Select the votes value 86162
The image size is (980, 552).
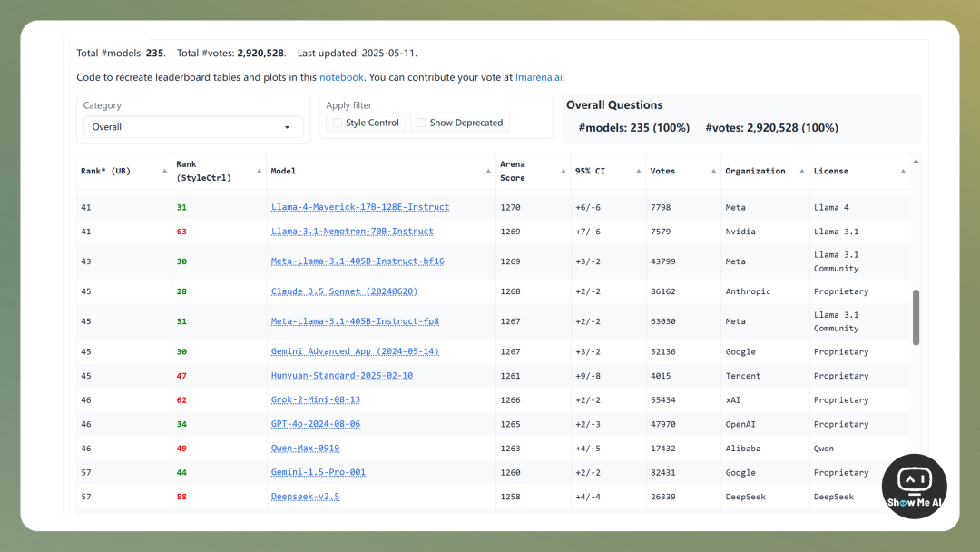point(662,291)
